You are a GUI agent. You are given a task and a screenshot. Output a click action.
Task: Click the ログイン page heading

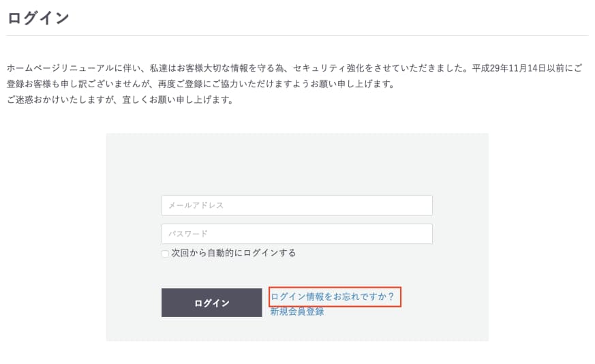tap(38, 18)
